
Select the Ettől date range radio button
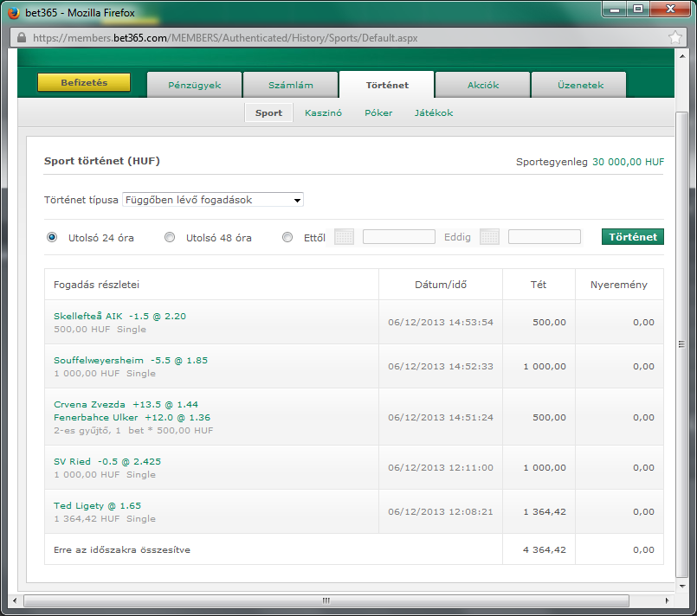[x=287, y=237]
